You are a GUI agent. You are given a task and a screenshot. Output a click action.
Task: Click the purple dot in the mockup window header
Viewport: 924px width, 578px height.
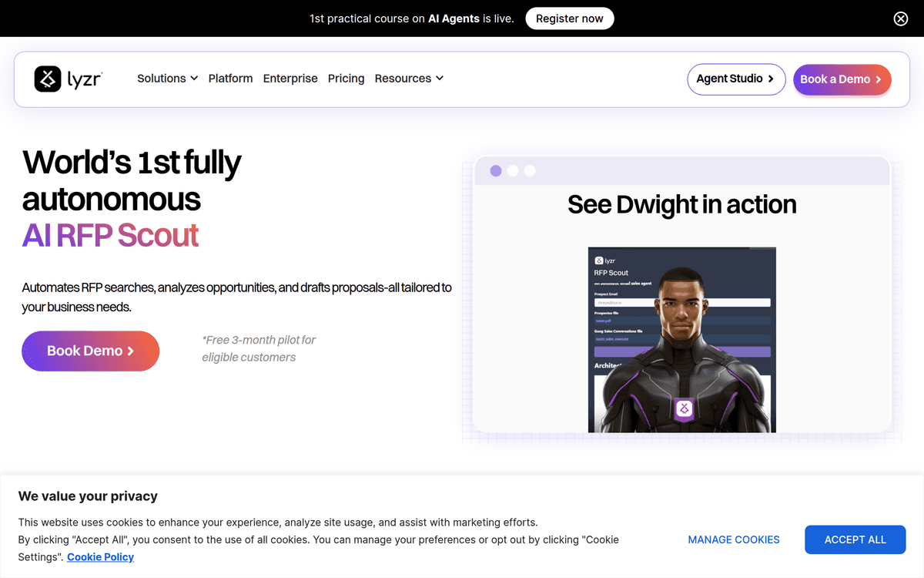coord(496,171)
